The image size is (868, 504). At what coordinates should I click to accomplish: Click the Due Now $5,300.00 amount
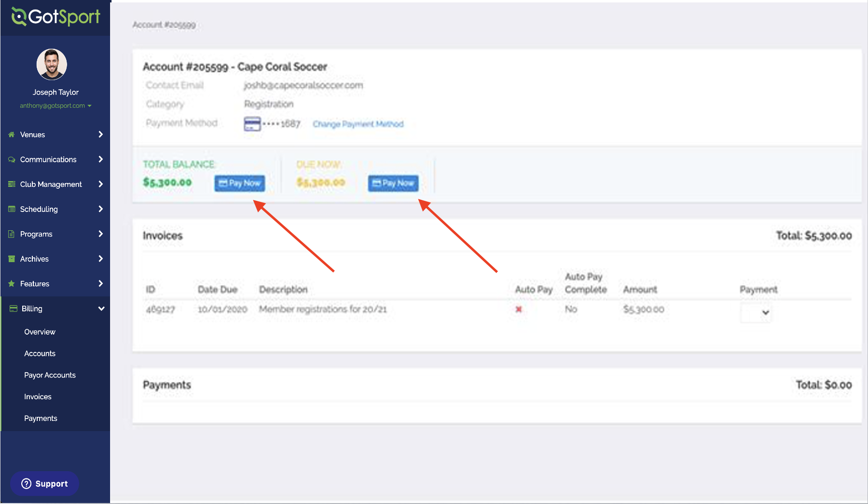[x=321, y=182]
